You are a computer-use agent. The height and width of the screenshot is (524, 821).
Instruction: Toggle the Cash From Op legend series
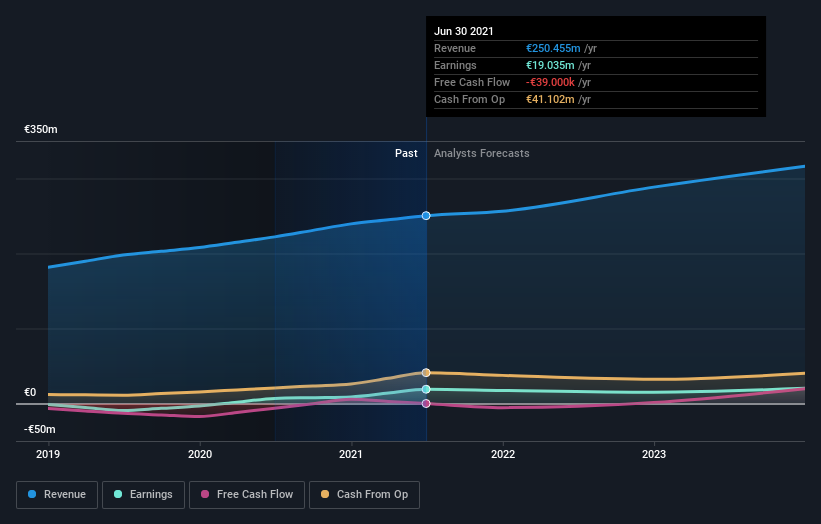364,495
